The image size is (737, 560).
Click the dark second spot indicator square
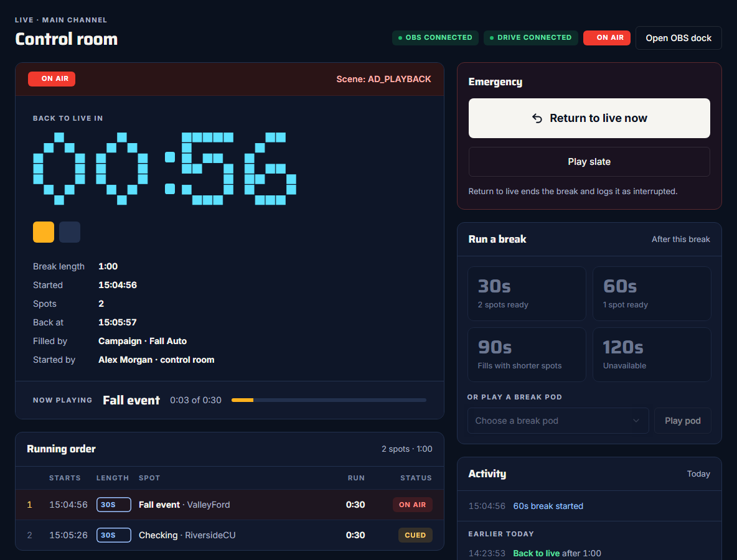70,232
